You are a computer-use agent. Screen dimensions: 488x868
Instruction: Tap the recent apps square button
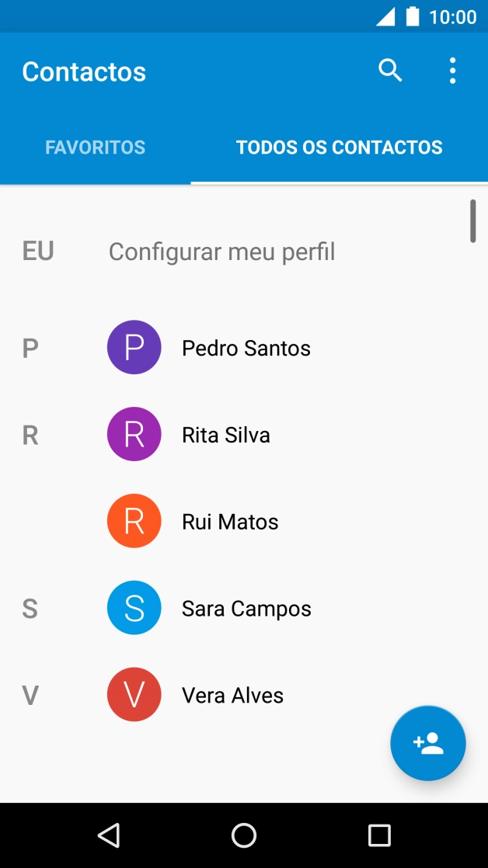(379, 835)
